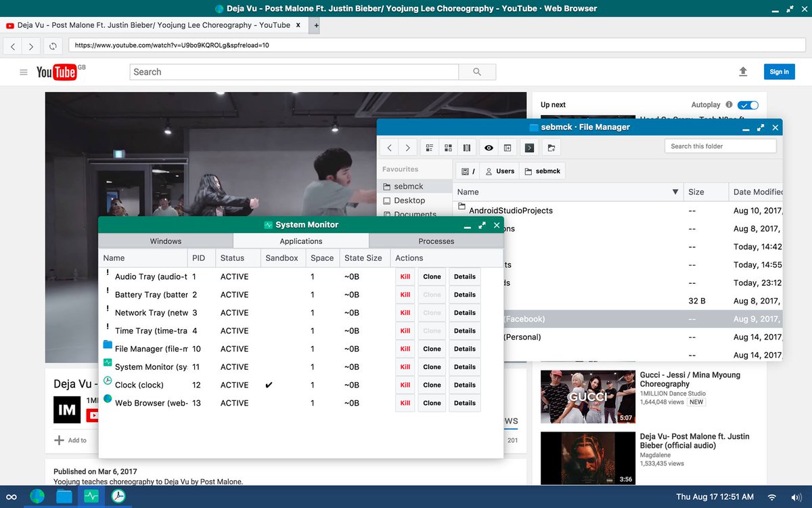Screen dimensions: 812x508
Task: Open Details for Clock application
Action: (x=465, y=385)
